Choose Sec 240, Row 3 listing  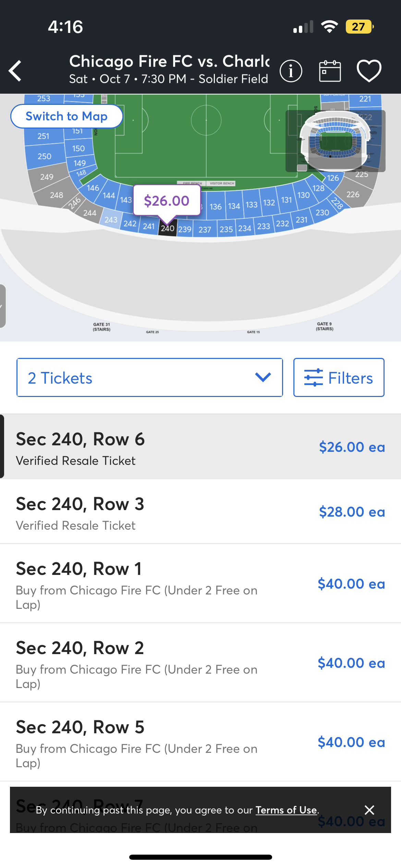click(x=200, y=511)
